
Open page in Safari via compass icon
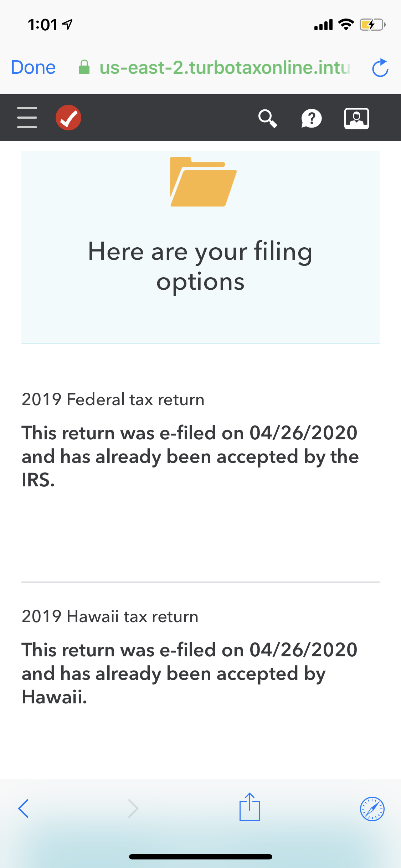tap(372, 808)
